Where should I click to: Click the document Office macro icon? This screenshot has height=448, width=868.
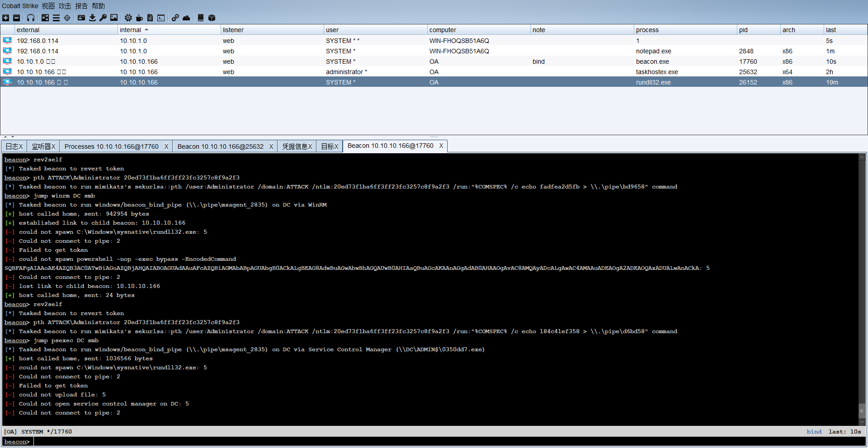[150, 18]
